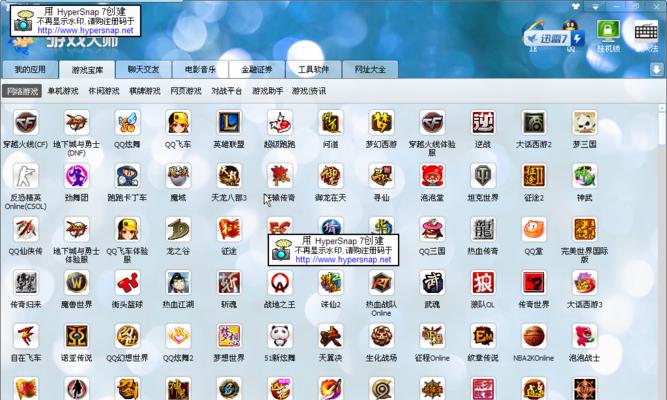
Task: Open the 完美世界国际版 game icon
Action: [x=584, y=229]
